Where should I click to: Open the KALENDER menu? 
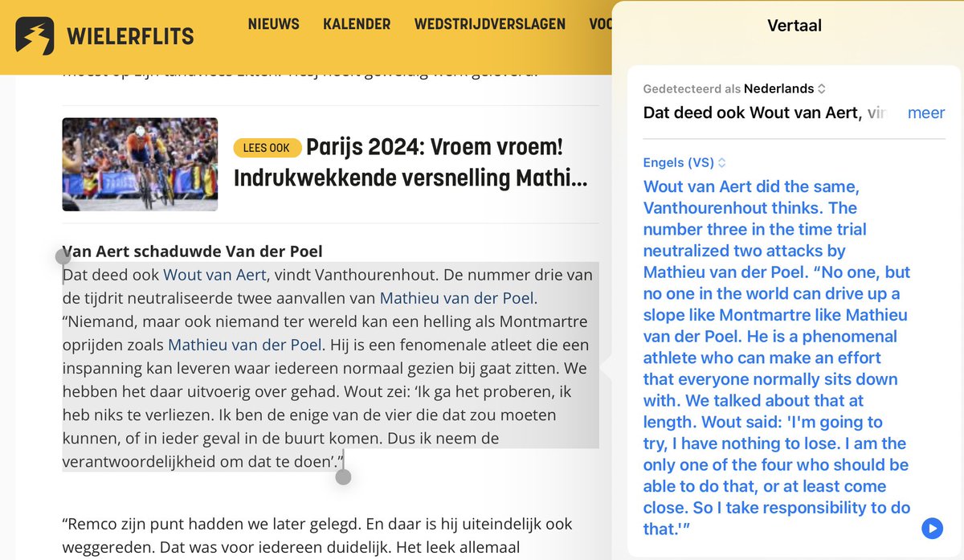pyautogui.click(x=357, y=24)
